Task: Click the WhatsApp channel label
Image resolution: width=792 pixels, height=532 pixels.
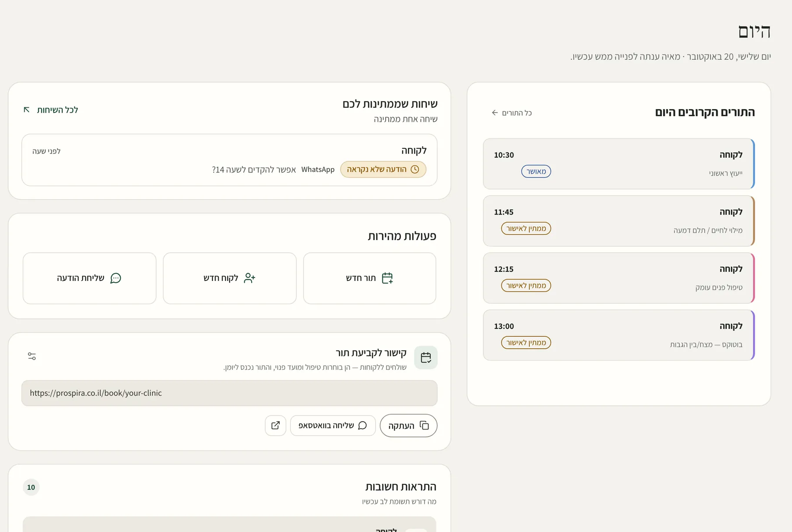Action: pyautogui.click(x=318, y=170)
